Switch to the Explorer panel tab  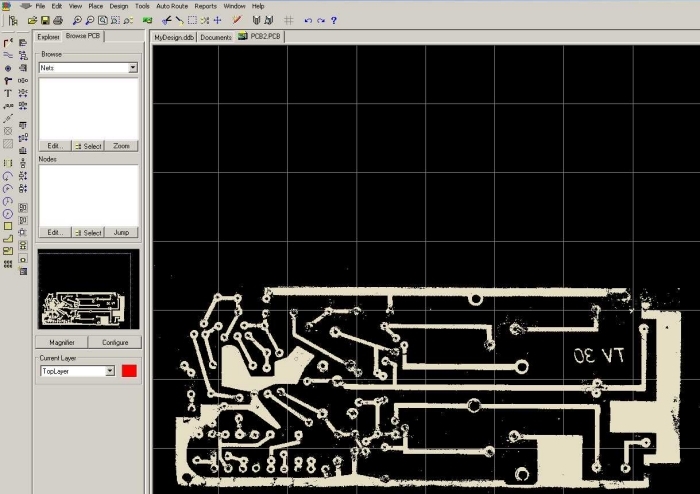pyautogui.click(x=48, y=37)
